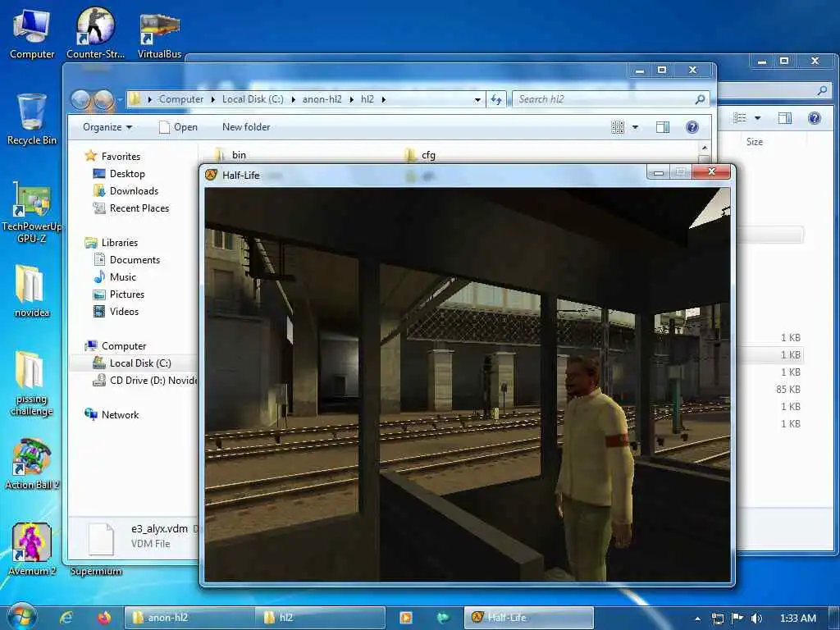Refresh the hl2 folder view

(x=496, y=99)
